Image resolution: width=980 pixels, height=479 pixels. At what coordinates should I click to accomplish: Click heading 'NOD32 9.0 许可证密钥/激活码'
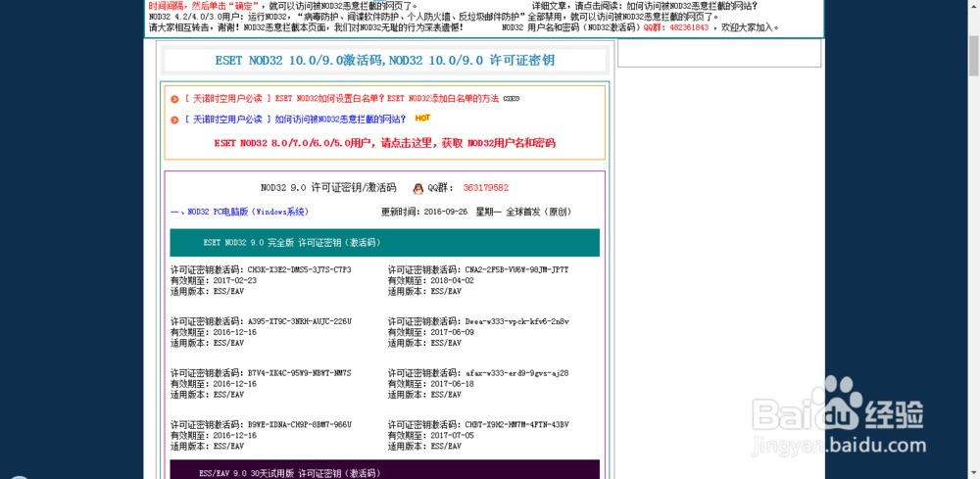(x=328, y=187)
